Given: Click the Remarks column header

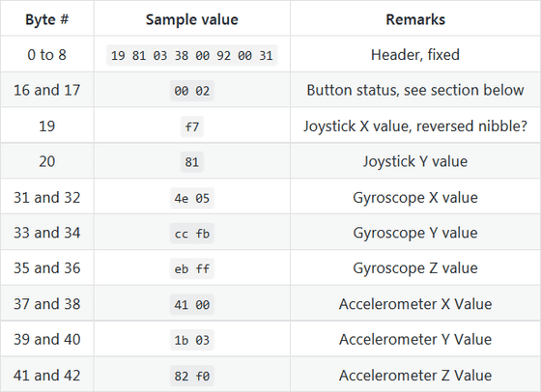Looking at the screenshot, I should pyautogui.click(x=415, y=19).
